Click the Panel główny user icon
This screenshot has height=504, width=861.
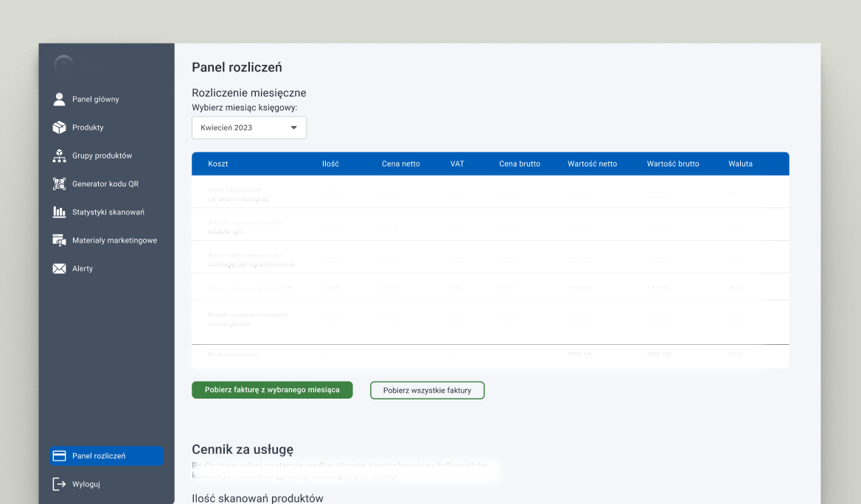[x=59, y=99]
